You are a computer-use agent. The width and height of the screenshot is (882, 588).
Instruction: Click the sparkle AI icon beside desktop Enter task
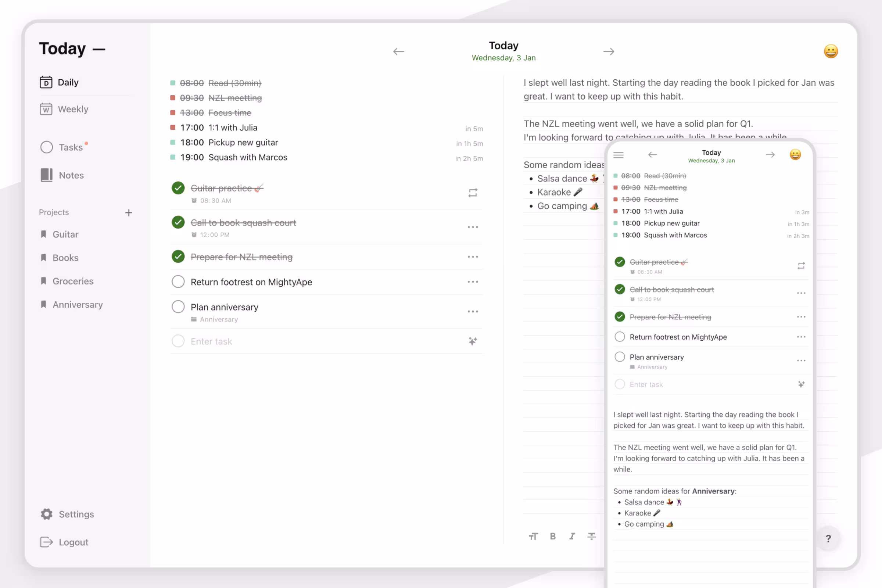473,341
